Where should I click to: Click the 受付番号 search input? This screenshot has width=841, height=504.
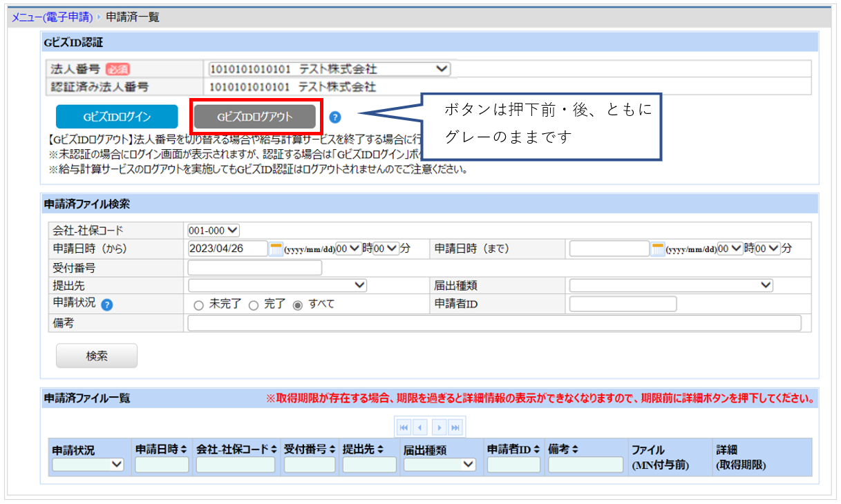click(254, 267)
